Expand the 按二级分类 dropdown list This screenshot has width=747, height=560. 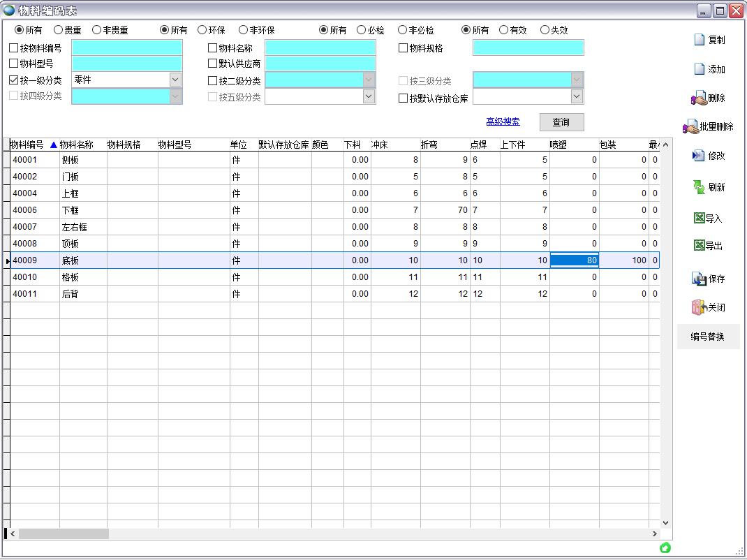coord(369,79)
